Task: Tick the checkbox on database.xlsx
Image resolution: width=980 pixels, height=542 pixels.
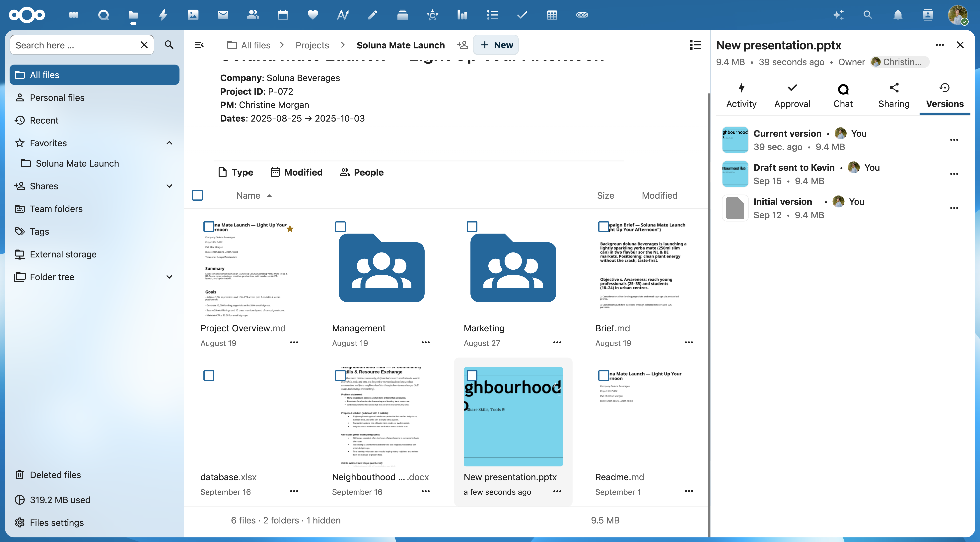Action: tap(209, 376)
